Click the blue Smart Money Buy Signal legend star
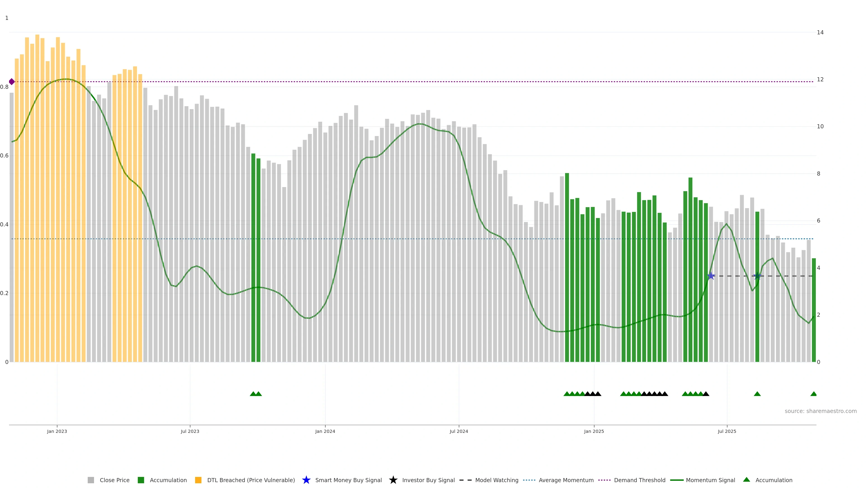Viewport: 868px width, 488px height. click(306, 480)
